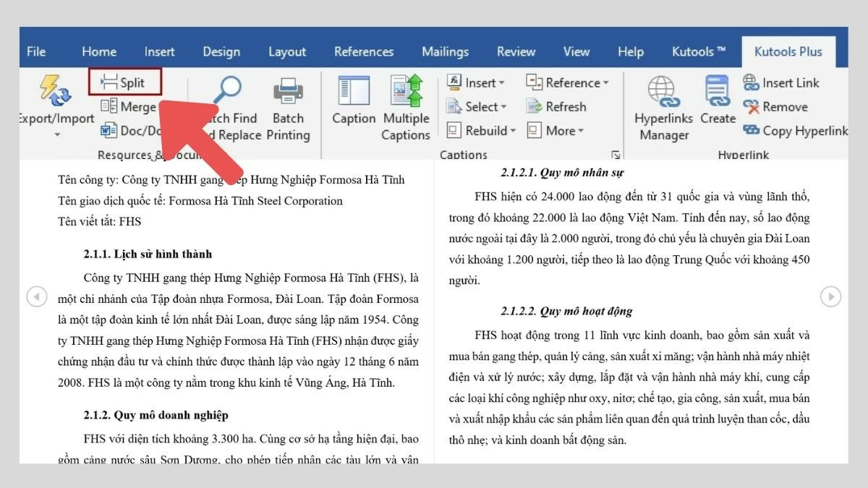868x488 pixels.
Task: Open the Review ribbon tab
Action: 516,51
